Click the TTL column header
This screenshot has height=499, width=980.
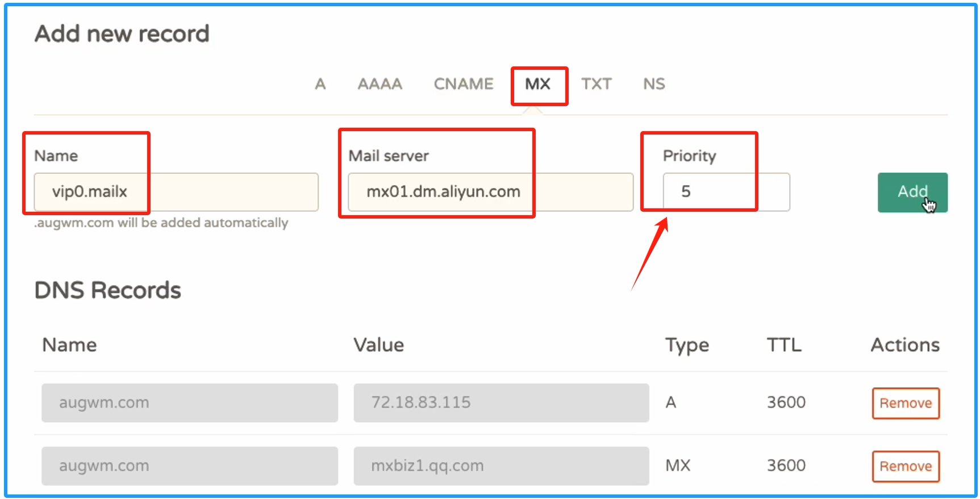(784, 345)
